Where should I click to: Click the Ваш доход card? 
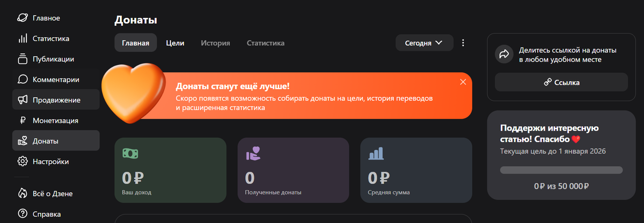click(170, 170)
